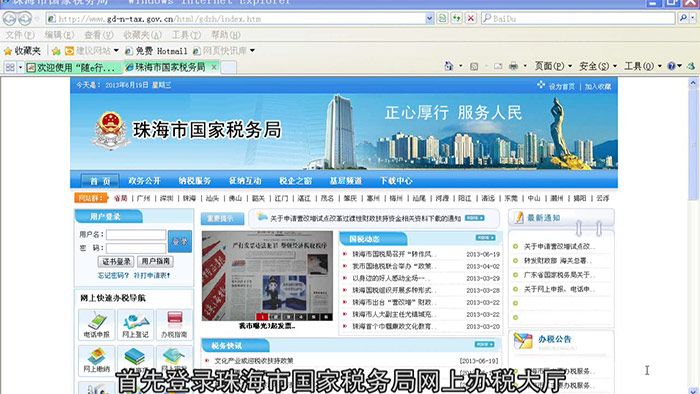The height and width of the screenshot is (394, 700).
Task: Open the 收藏夹 favorites star button
Action: coord(22,51)
